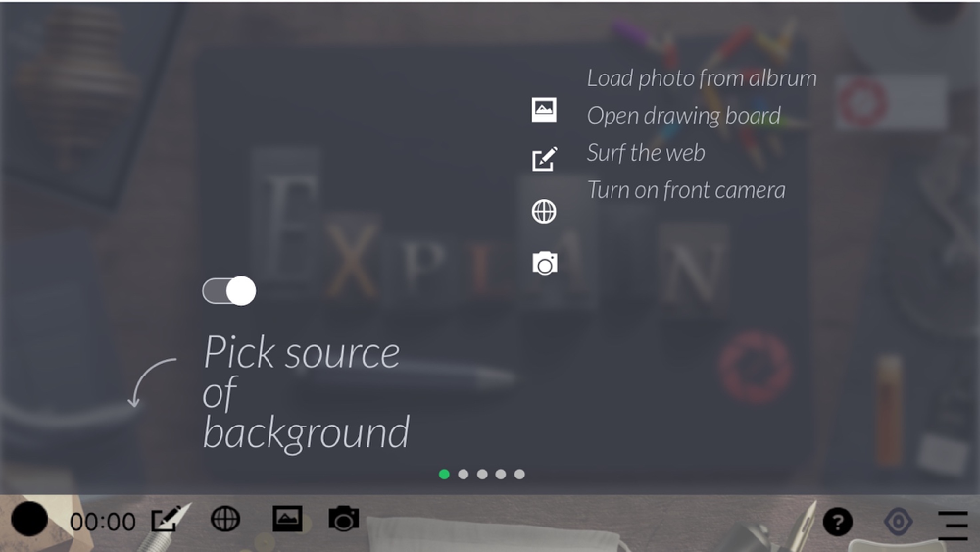Go to first tutorial page dot
Screen dimensions: 980x552
click(x=444, y=475)
